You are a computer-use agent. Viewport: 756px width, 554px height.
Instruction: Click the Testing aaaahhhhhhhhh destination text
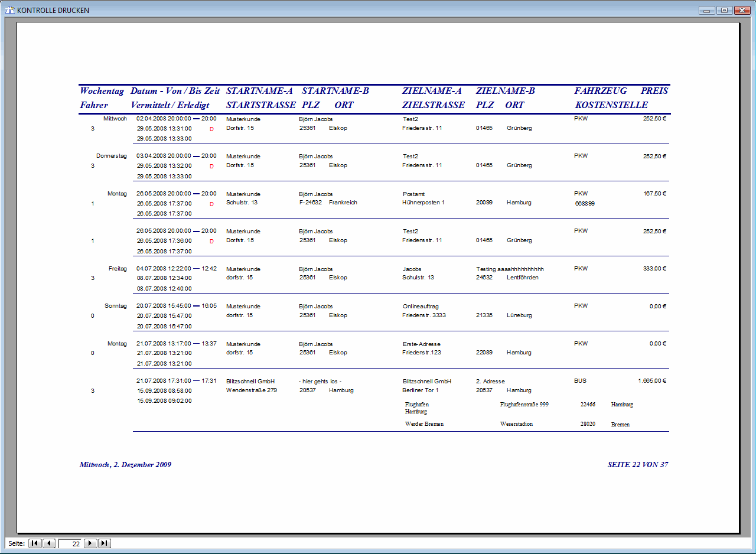click(510, 269)
